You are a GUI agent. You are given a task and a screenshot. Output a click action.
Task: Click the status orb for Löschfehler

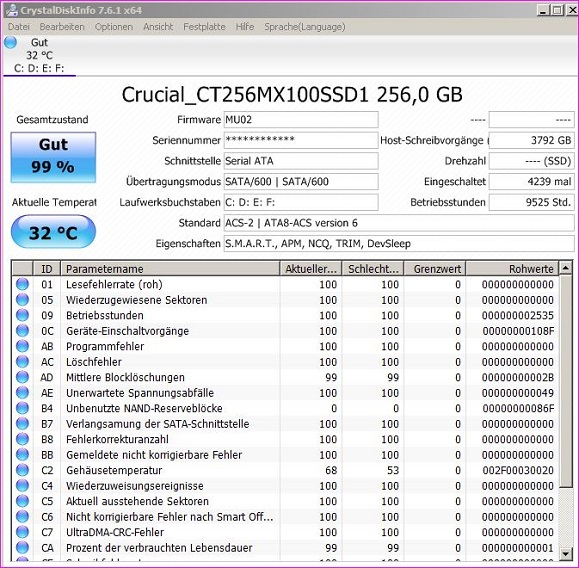pyautogui.click(x=22, y=362)
